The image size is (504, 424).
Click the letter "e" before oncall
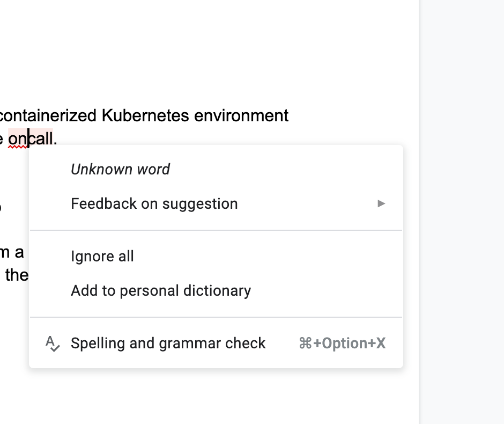pyautogui.click(x=2, y=140)
